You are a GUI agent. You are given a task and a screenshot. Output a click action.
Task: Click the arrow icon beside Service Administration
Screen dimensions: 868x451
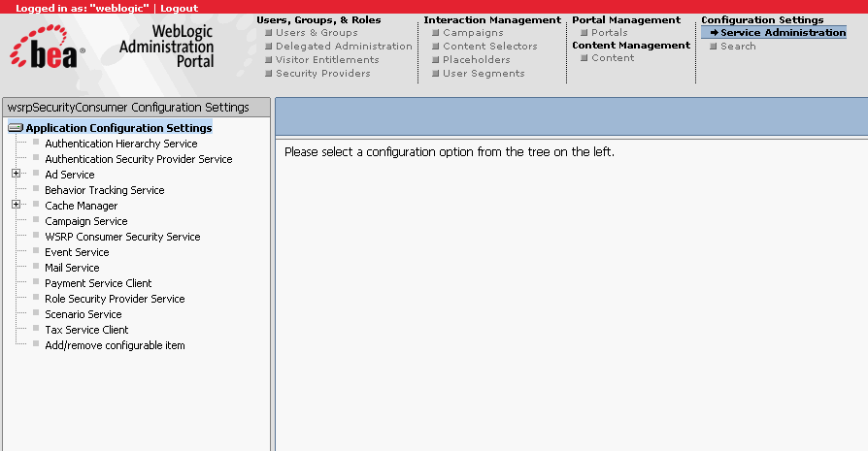pyautogui.click(x=714, y=33)
